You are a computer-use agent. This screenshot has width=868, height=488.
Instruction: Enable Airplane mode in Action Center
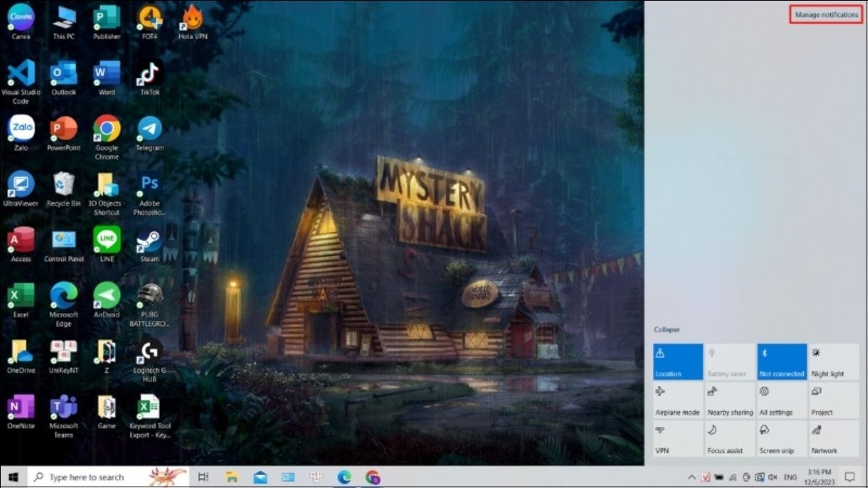pyautogui.click(x=678, y=401)
